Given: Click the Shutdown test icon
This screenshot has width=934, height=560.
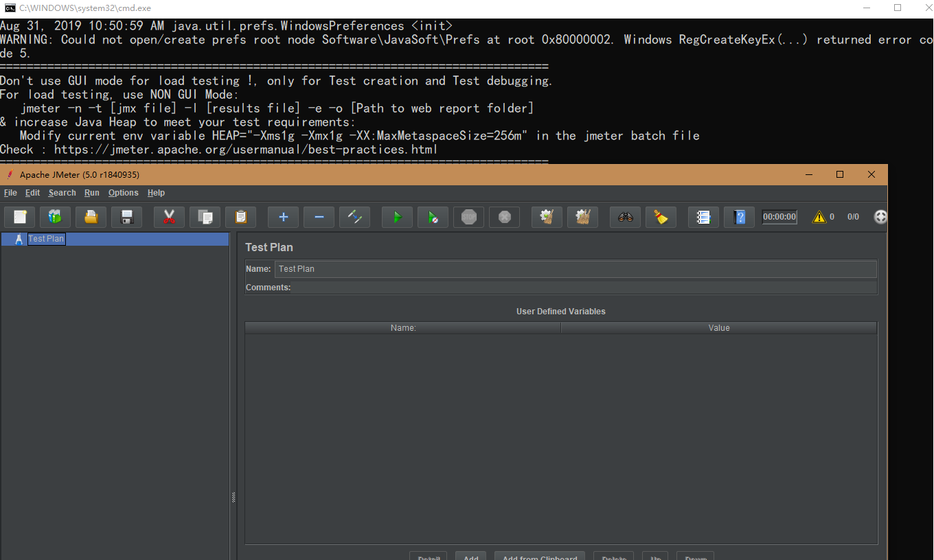Looking at the screenshot, I should point(504,217).
